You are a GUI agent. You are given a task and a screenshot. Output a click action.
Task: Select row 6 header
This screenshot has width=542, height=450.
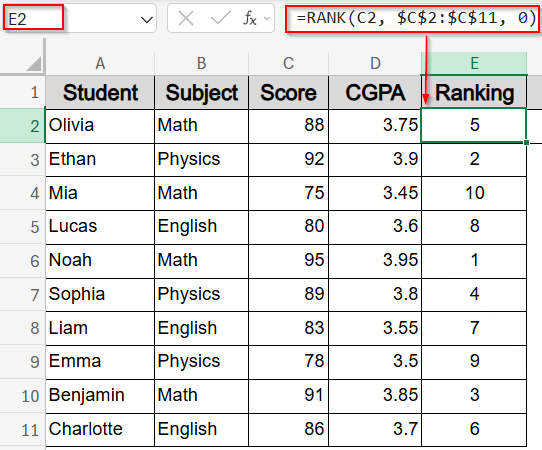tap(22, 261)
